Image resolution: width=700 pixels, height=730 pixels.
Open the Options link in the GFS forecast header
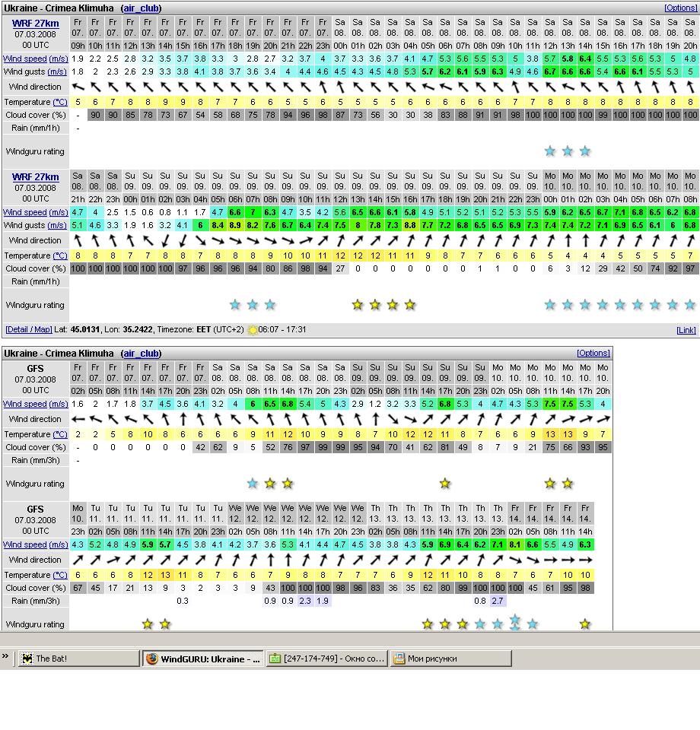(593, 353)
